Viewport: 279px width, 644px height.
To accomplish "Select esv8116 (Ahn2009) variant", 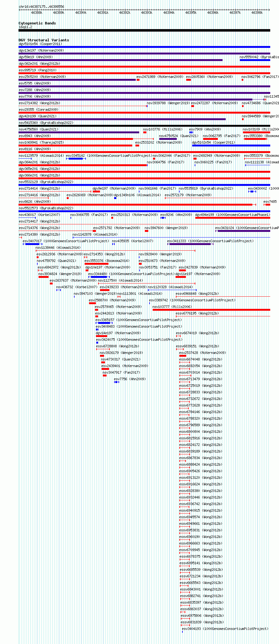I will (35, 149).
